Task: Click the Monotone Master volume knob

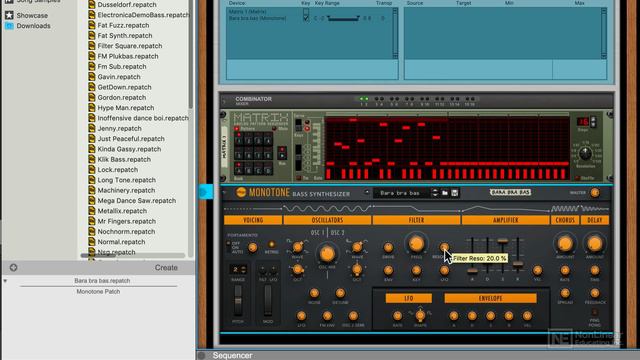Action: [595, 193]
